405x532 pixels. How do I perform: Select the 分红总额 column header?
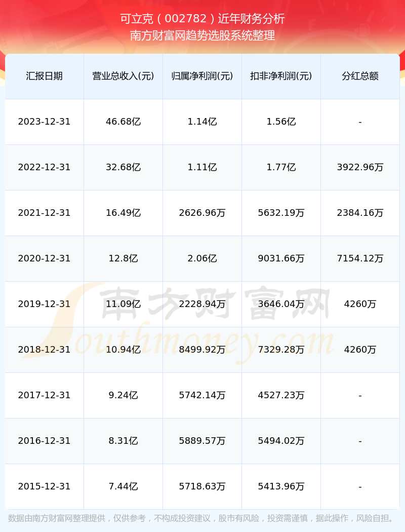(x=360, y=76)
